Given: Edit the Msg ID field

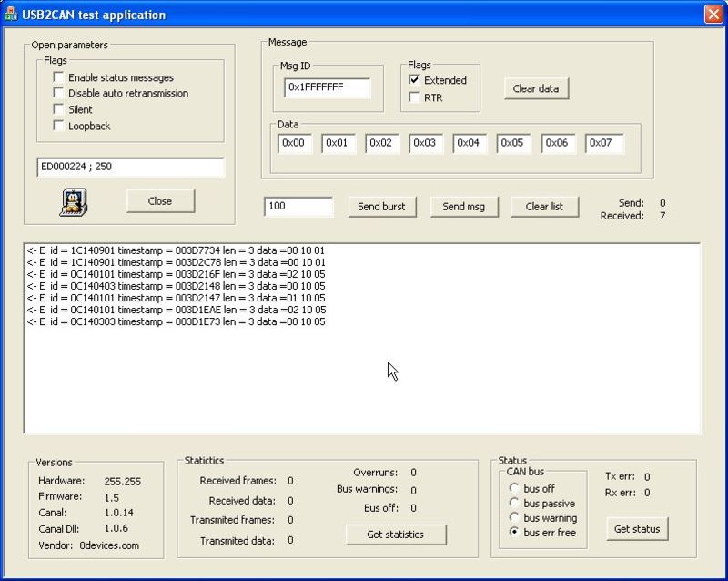Looking at the screenshot, I should point(327,88).
